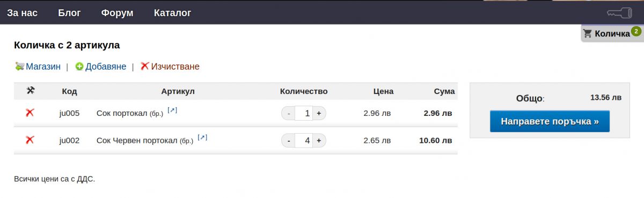This screenshot has height=198, width=644.
Task: Click the key login icon in header
Action: 619,13
